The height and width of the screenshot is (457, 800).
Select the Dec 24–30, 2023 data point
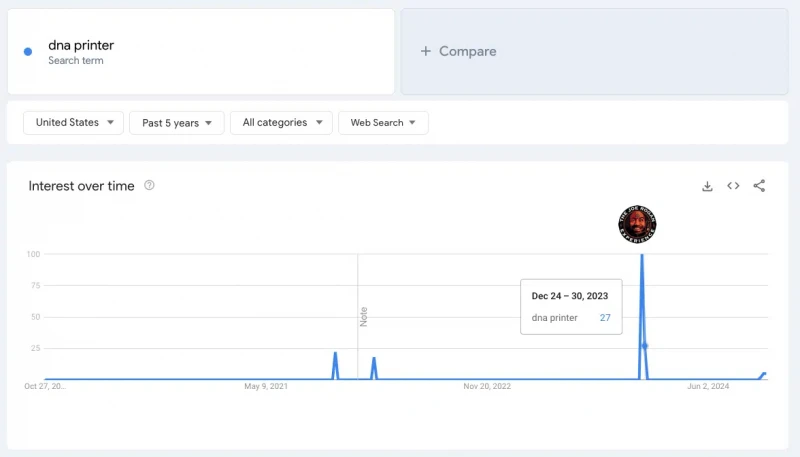(x=645, y=346)
